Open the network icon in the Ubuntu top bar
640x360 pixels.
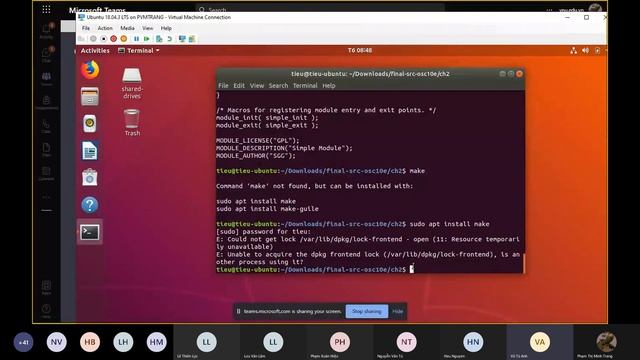(573, 50)
